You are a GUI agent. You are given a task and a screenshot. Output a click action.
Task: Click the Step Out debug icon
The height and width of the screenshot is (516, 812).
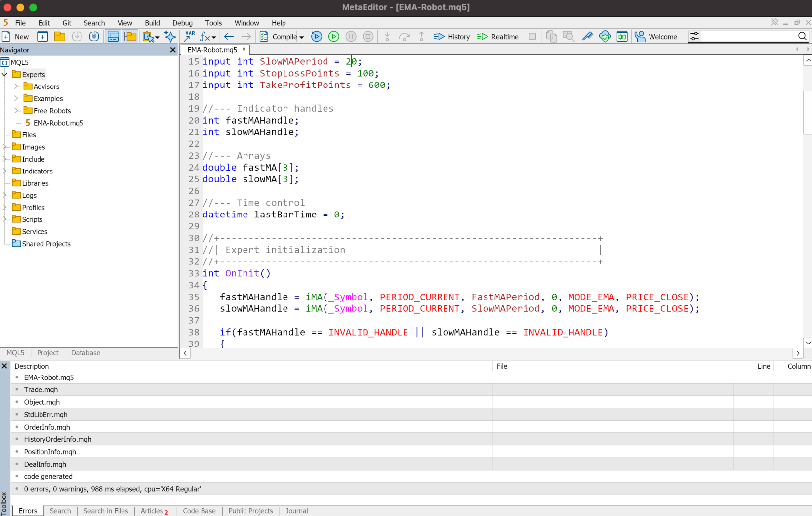click(421, 37)
